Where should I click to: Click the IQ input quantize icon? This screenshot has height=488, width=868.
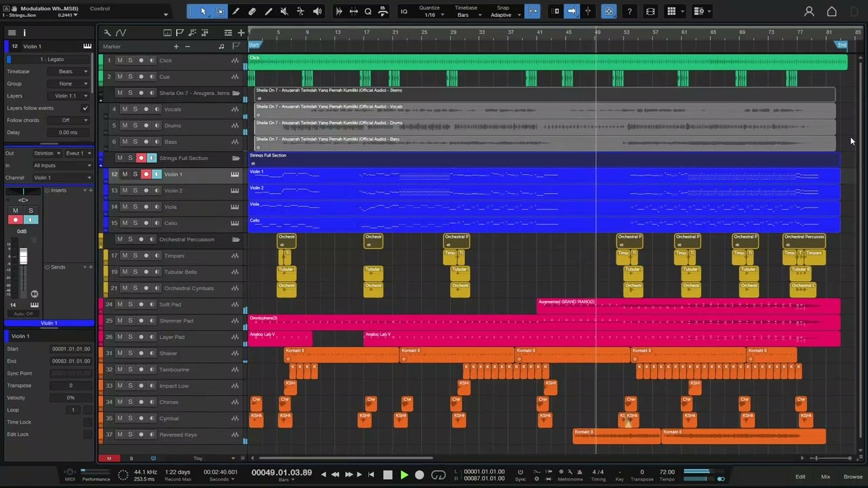tap(403, 11)
